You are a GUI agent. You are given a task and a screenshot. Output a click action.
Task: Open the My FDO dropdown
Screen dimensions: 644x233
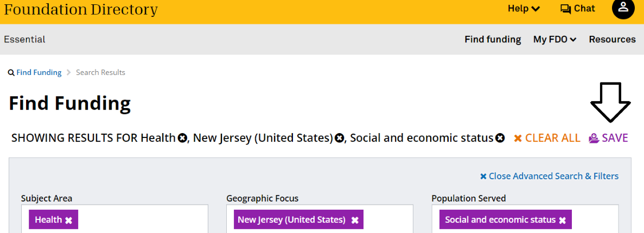click(x=554, y=40)
